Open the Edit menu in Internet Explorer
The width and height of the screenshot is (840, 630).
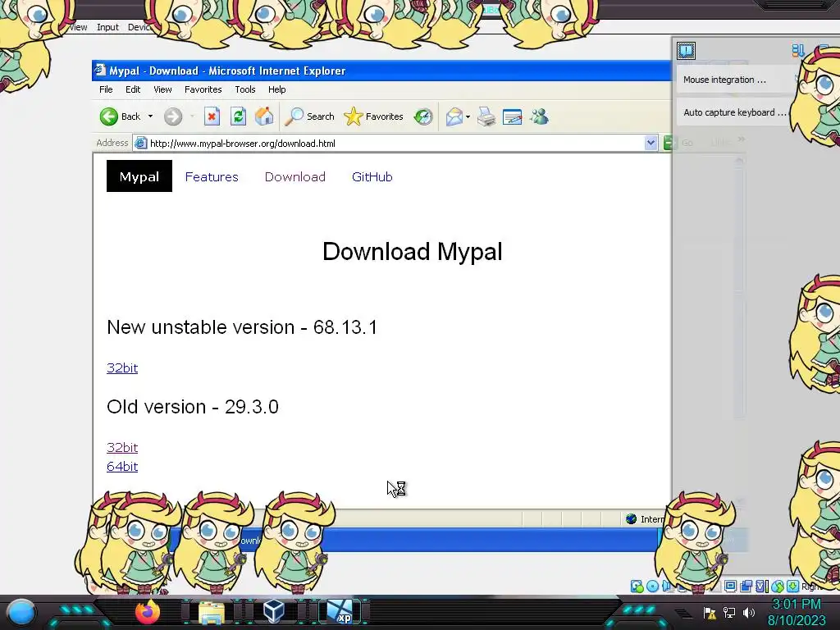pyautogui.click(x=133, y=89)
